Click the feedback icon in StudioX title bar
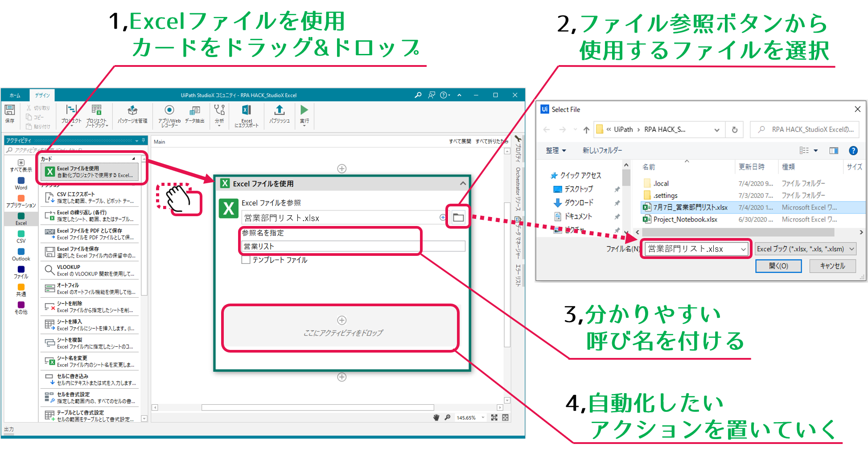The image size is (868, 456). 432,95
